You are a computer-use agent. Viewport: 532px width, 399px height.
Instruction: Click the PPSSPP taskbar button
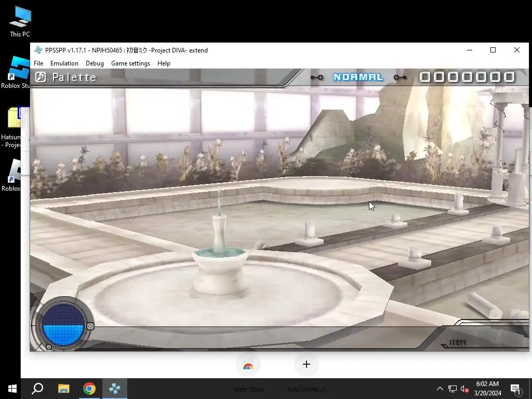click(x=115, y=389)
